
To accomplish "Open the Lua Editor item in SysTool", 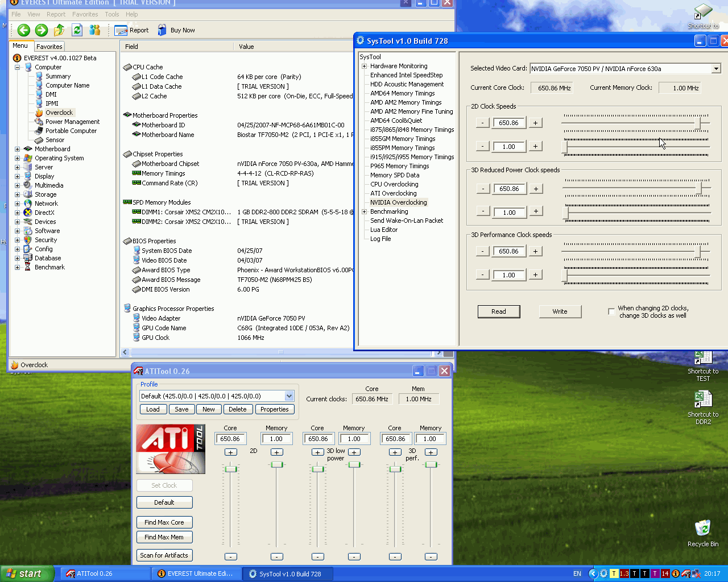I will click(384, 230).
